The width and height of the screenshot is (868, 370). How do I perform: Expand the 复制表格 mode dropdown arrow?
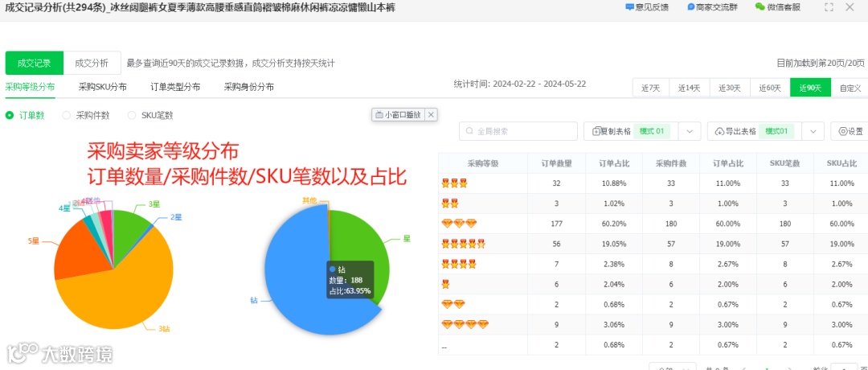(690, 131)
